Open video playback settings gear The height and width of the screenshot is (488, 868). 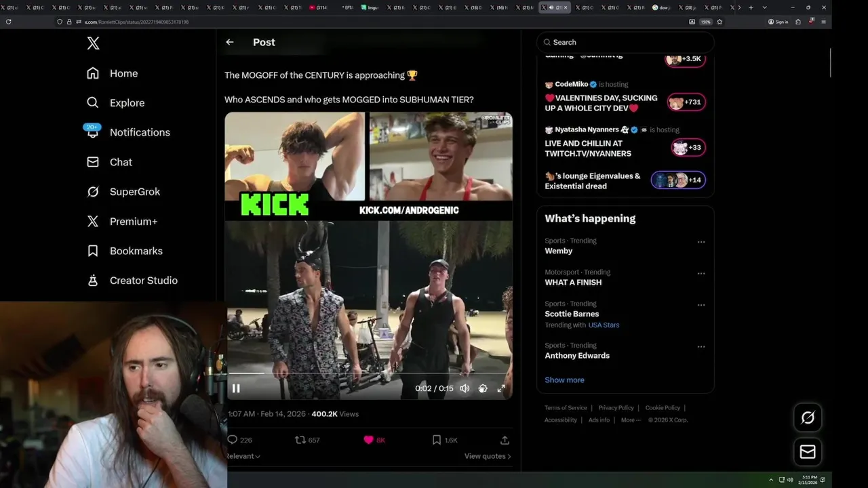(483, 388)
